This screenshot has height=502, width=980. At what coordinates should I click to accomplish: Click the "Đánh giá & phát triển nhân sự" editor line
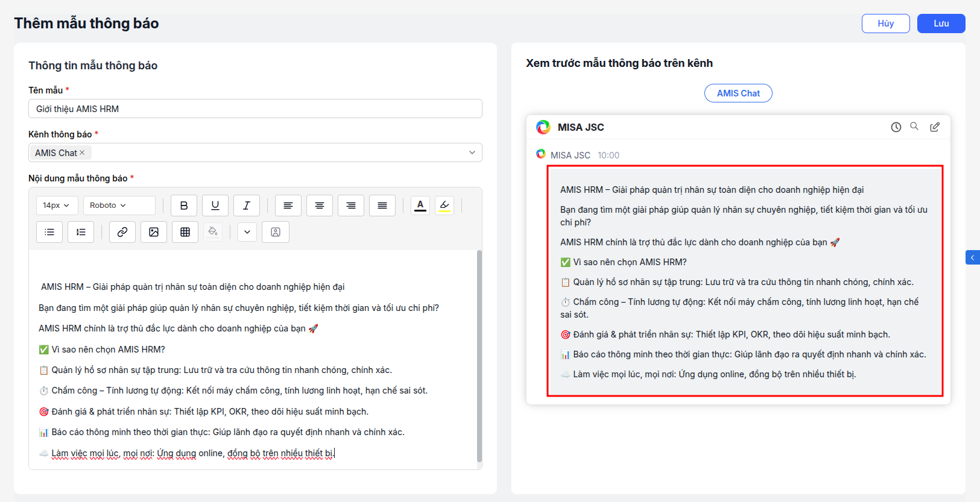pos(204,412)
